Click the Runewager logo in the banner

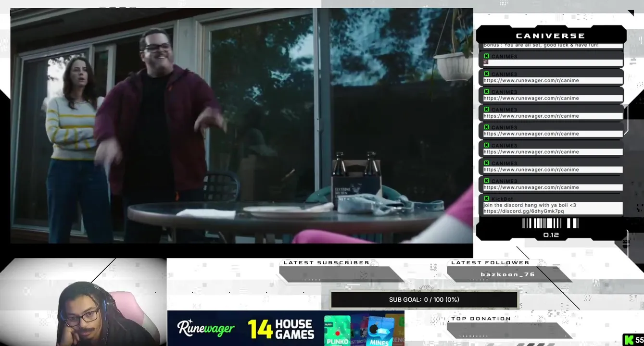pyautogui.click(x=205, y=328)
